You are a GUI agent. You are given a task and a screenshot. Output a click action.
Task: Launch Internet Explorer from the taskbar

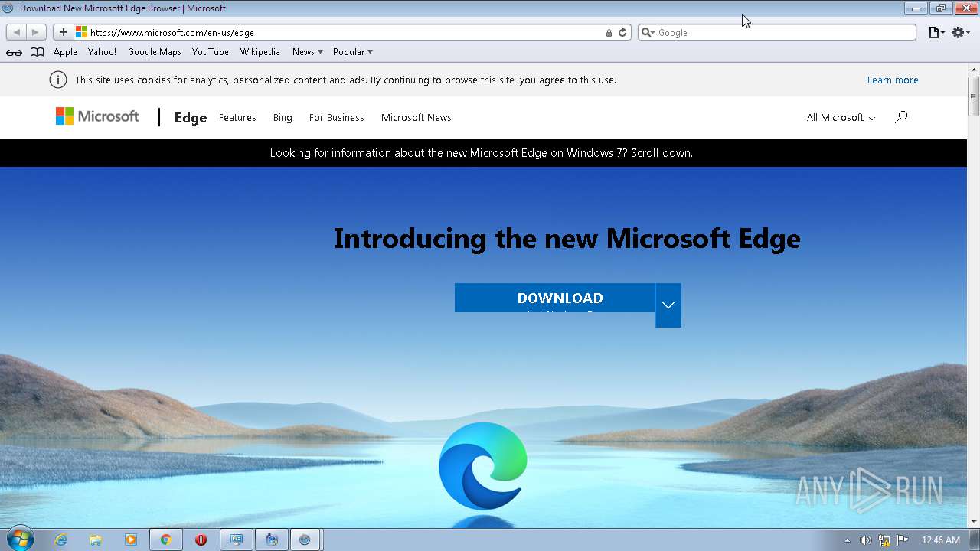tap(60, 540)
